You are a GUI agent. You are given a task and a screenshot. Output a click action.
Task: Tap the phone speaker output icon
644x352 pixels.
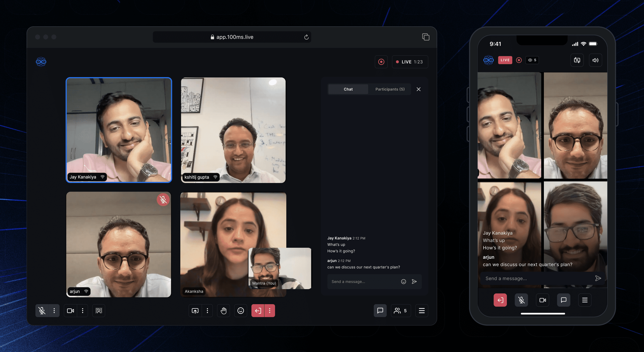point(595,60)
